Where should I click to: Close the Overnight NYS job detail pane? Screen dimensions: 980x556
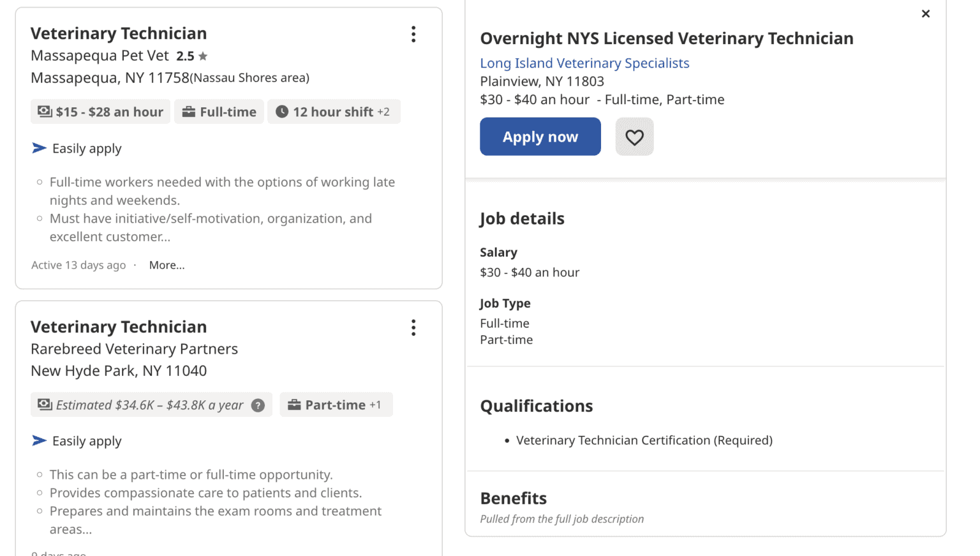[x=925, y=13]
